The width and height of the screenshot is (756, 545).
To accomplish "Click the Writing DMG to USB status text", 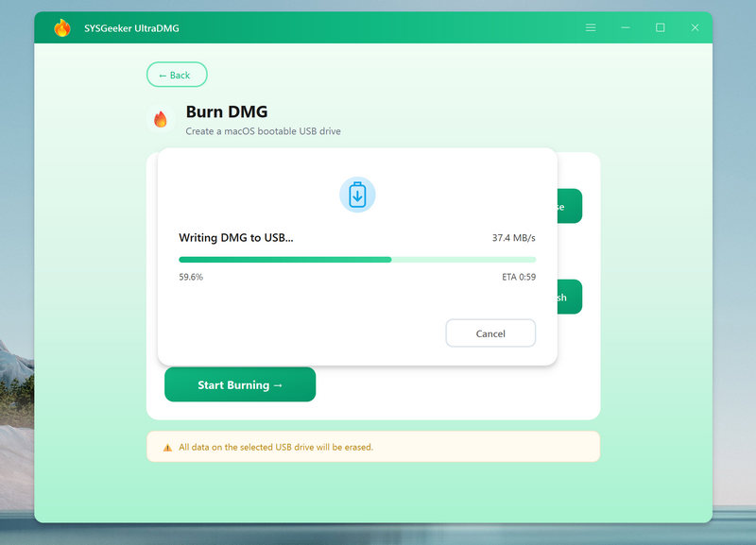I will pos(236,238).
